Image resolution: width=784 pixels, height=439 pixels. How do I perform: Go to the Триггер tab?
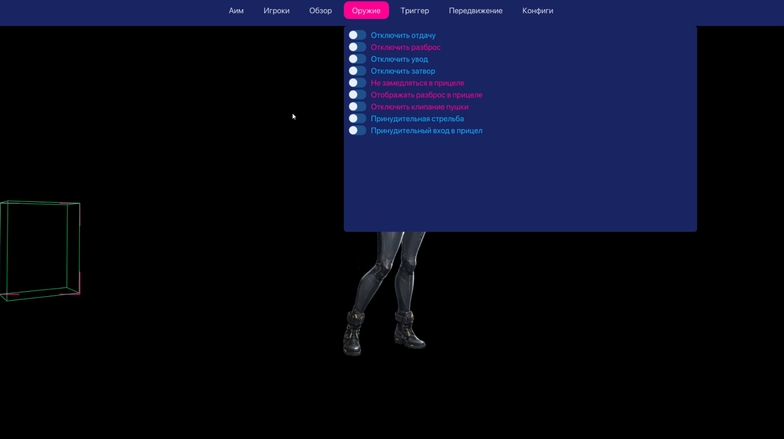(414, 11)
